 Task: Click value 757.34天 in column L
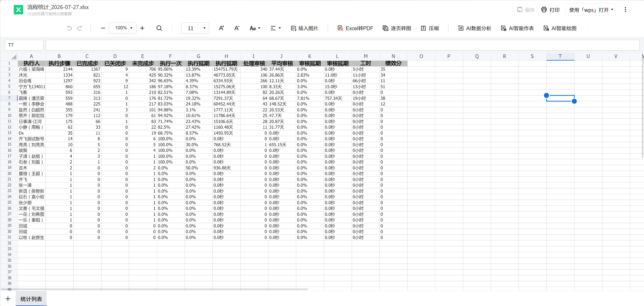click(338, 98)
